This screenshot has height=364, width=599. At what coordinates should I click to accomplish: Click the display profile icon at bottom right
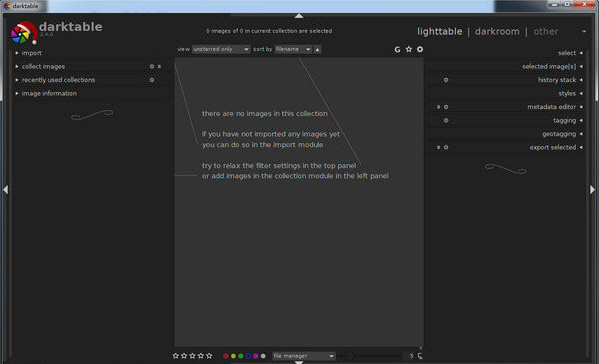(x=420, y=356)
